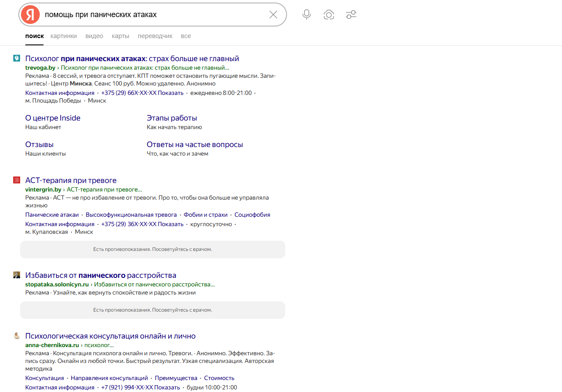This screenshot has width=562, height=392.
Task: Click the disclaimer banner under stopataka.solonicyn.ru result
Action: coord(153,310)
